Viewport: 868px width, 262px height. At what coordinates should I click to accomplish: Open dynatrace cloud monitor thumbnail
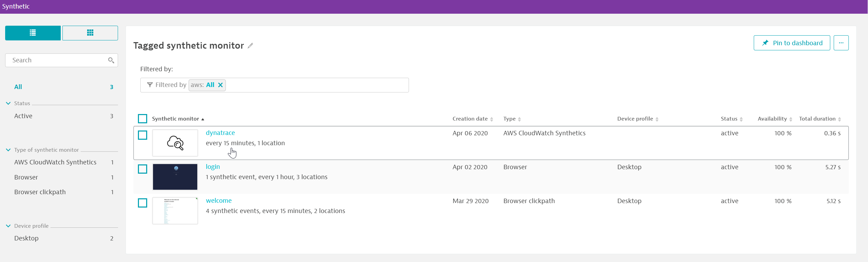[175, 143]
